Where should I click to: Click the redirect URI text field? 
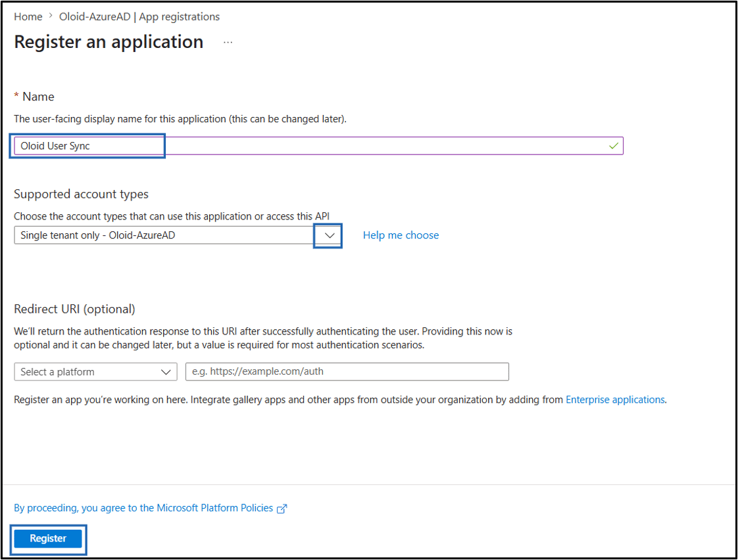tap(347, 371)
